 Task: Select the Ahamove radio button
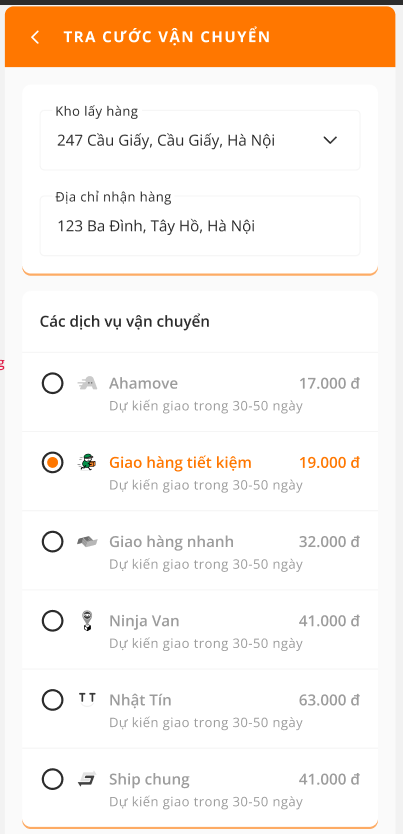(x=53, y=383)
